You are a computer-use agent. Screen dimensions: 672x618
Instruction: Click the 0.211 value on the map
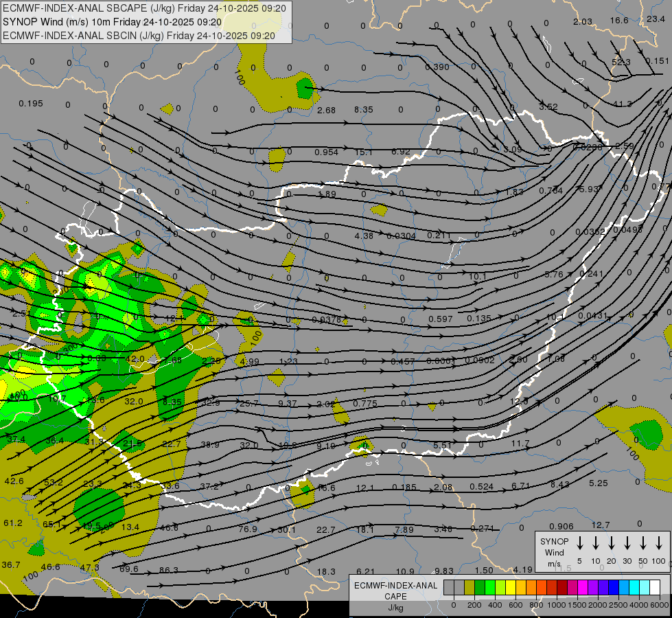point(439,235)
